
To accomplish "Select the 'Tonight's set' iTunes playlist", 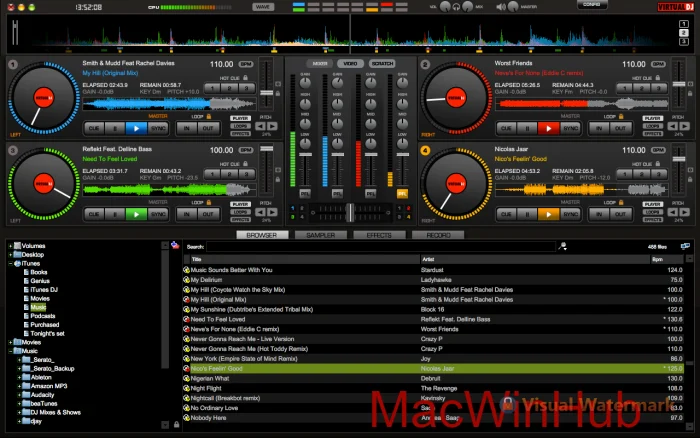I will [x=47, y=334].
